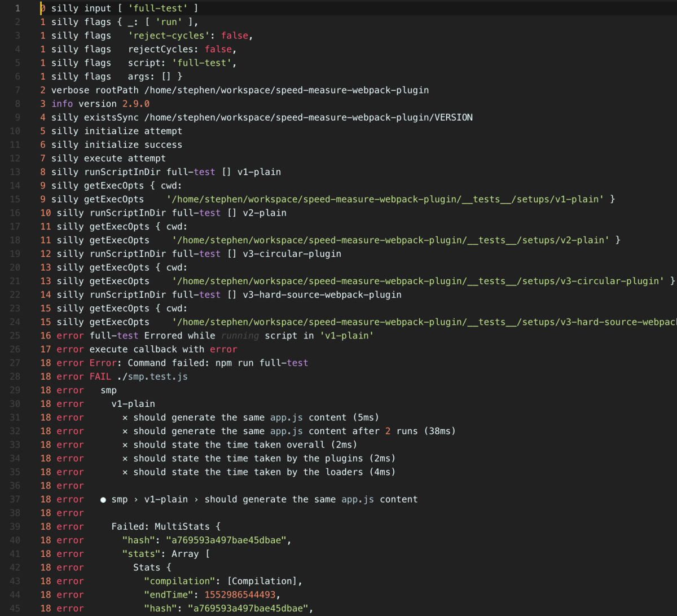
Task: Click the "args: [] }" flags line
Action: click(111, 77)
